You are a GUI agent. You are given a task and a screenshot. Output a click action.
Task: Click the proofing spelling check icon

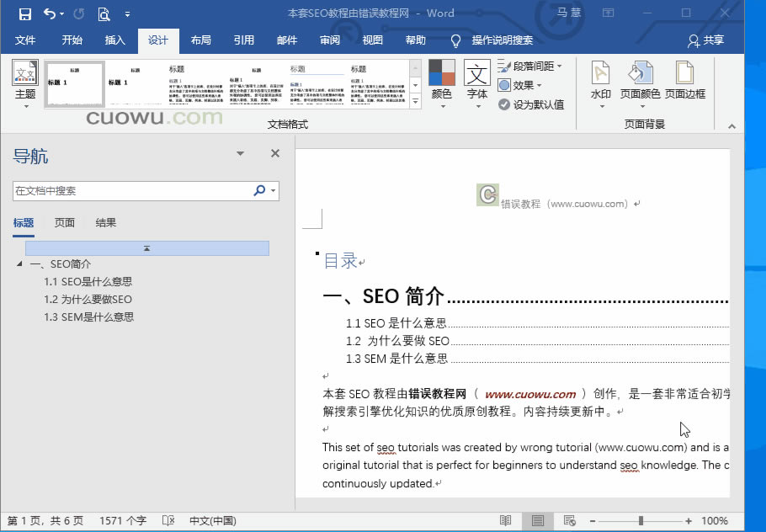click(x=168, y=521)
